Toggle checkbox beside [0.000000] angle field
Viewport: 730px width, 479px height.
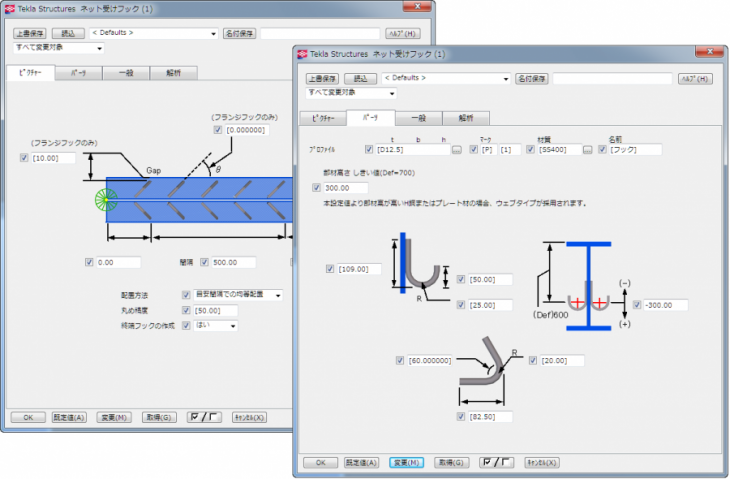pyautogui.click(x=217, y=130)
